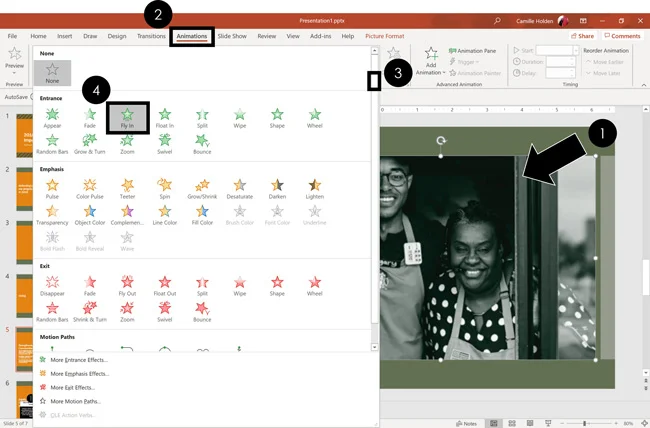Open the search icon in title bar

pyautogui.click(x=497, y=20)
